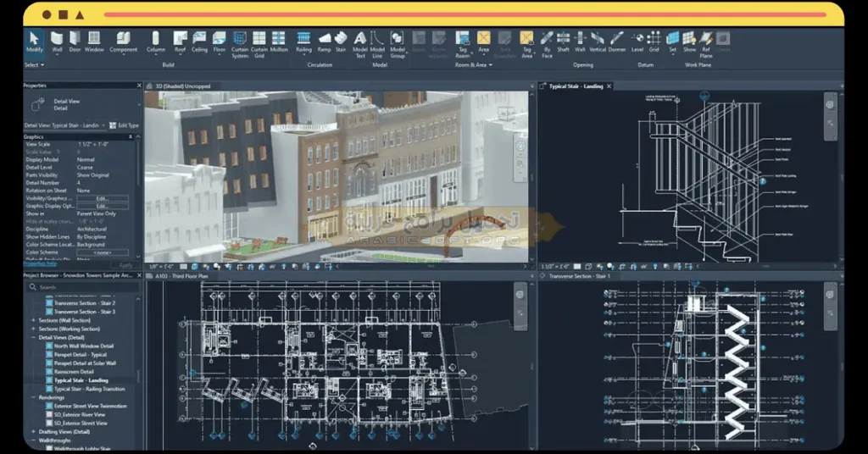Open the Model Group tool
This screenshot has width=868, height=454.
(x=398, y=45)
